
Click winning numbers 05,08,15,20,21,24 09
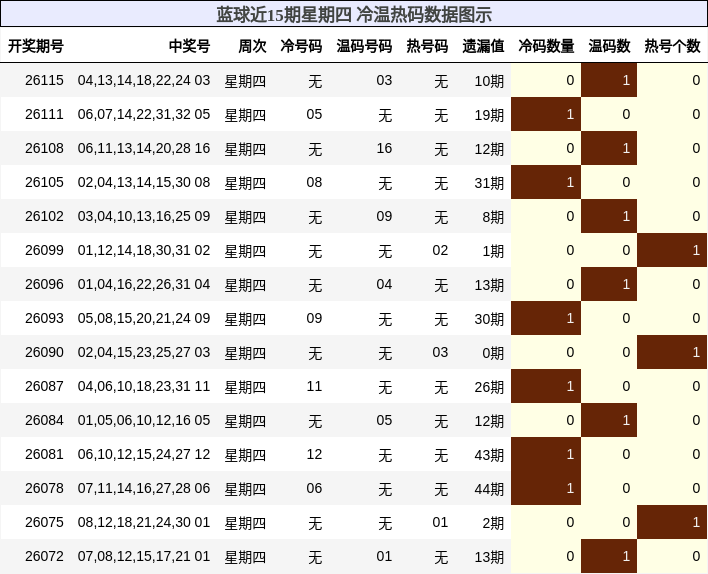tap(144, 318)
